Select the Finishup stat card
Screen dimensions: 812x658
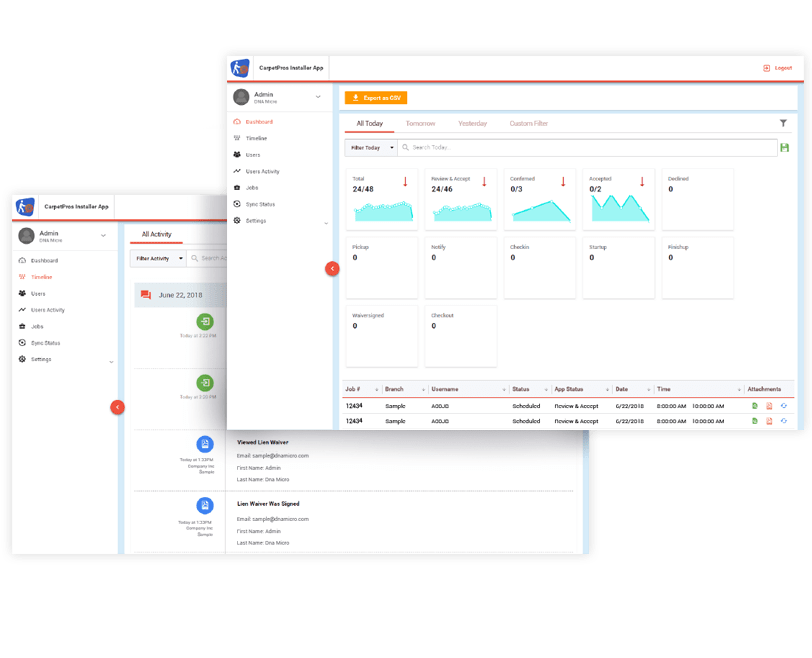698,268
